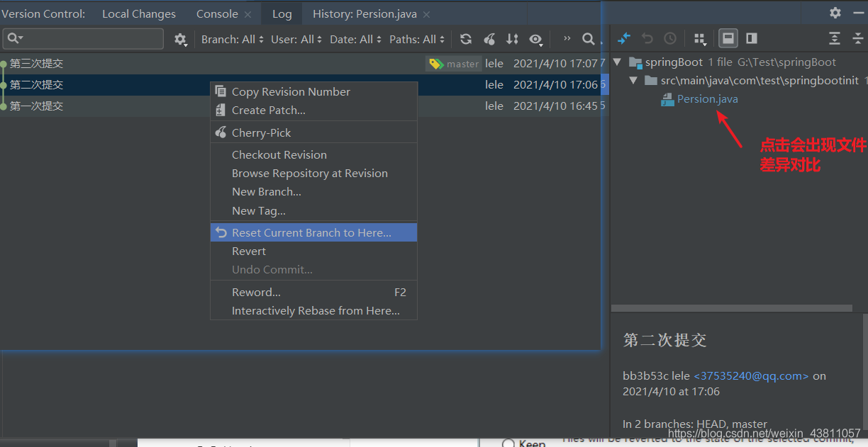Select the Cherry-Pick toolbar icon

click(489, 40)
